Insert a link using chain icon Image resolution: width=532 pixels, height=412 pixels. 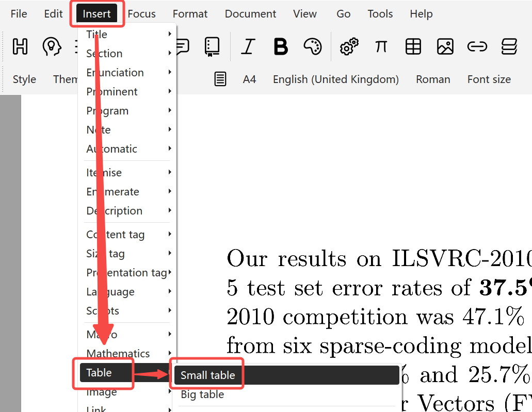[x=477, y=46]
